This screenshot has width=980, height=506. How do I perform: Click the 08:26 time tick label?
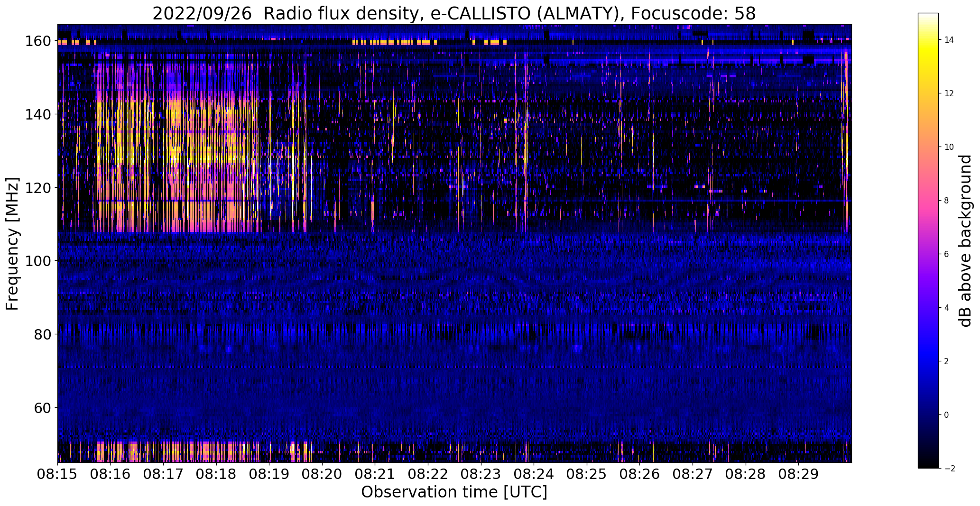point(639,474)
